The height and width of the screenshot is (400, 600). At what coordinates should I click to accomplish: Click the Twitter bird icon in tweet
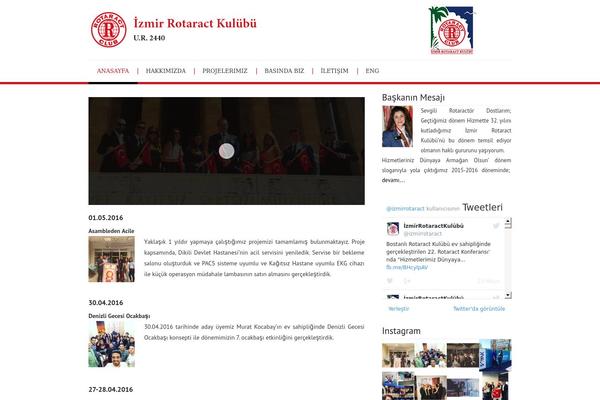click(496, 226)
